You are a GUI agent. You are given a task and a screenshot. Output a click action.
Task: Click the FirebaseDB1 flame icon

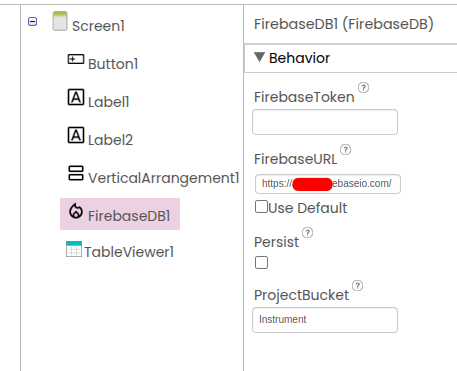tap(76, 211)
